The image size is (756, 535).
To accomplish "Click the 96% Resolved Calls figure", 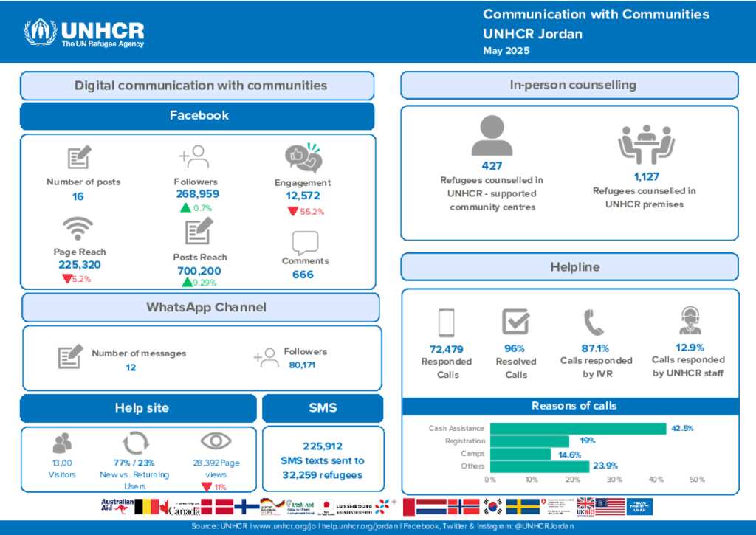I will point(515,348).
